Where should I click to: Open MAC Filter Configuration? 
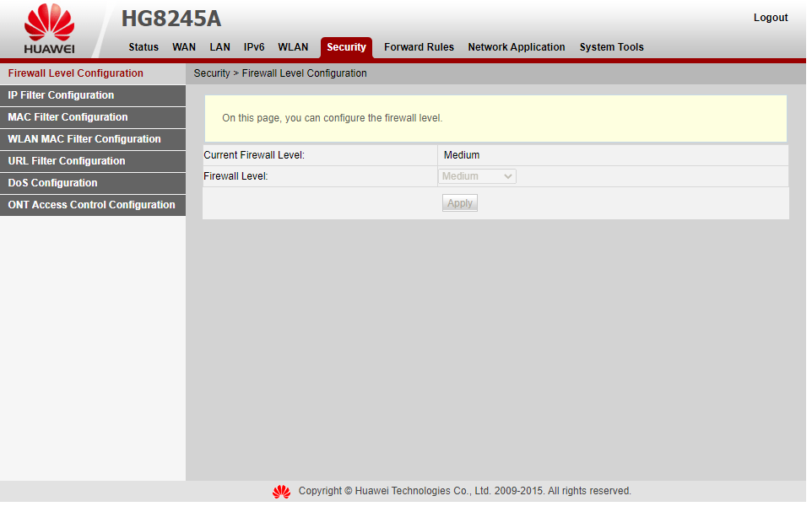[93, 117]
